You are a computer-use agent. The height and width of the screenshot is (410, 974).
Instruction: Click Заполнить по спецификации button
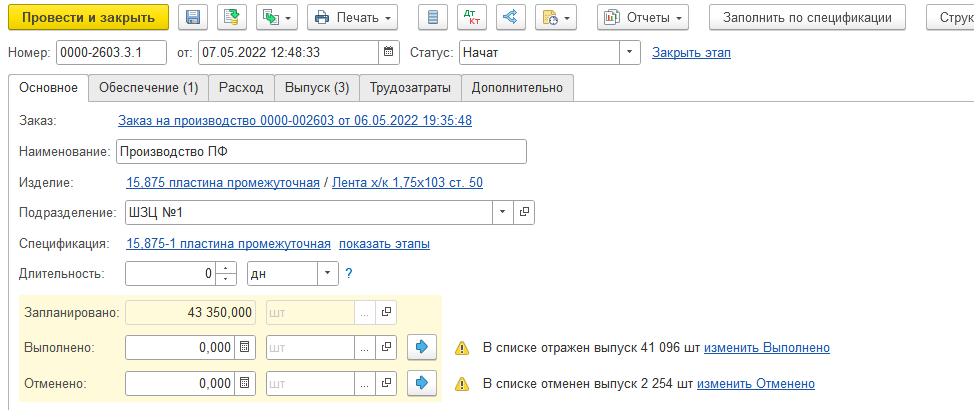(x=808, y=17)
